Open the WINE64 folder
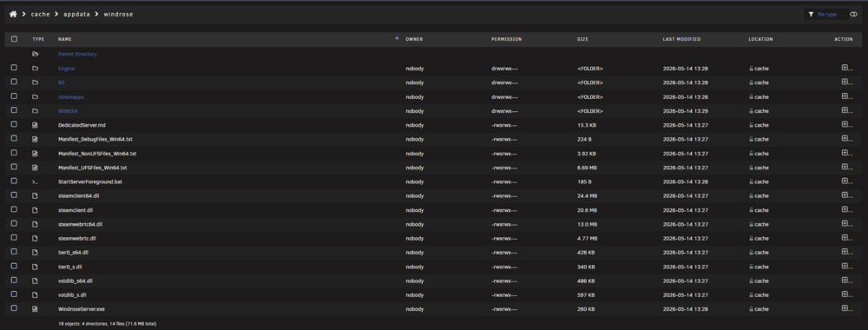868x330 pixels. pos(68,111)
